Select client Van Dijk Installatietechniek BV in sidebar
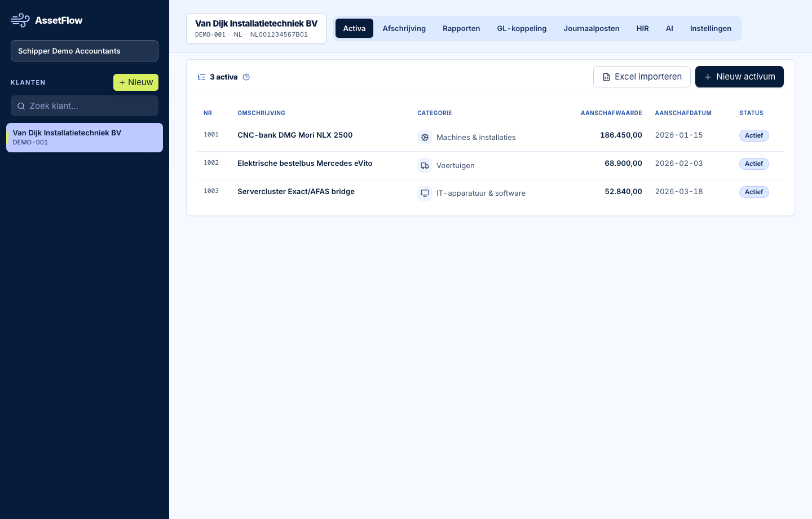812x519 pixels. 85,138
